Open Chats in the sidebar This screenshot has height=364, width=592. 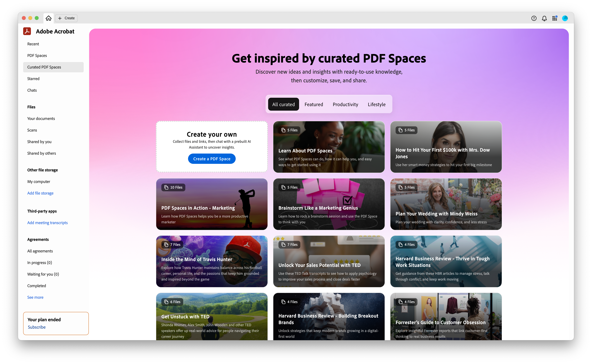pyautogui.click(x=53, y=90)
